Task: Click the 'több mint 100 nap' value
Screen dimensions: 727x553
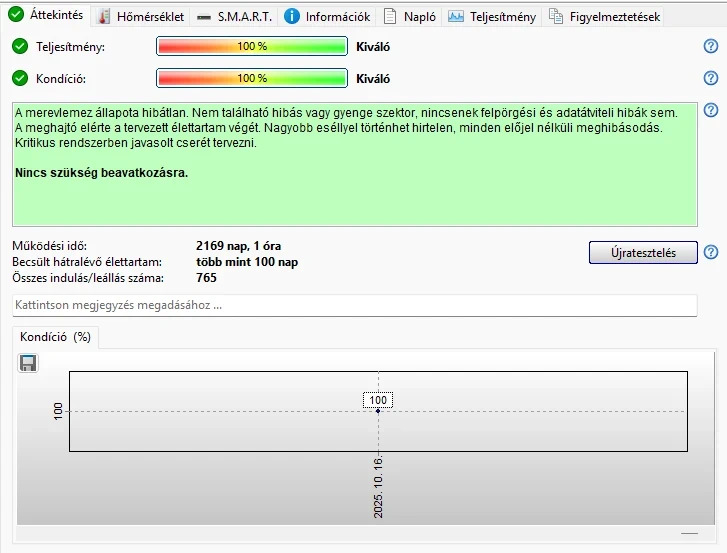Action: 247,262
